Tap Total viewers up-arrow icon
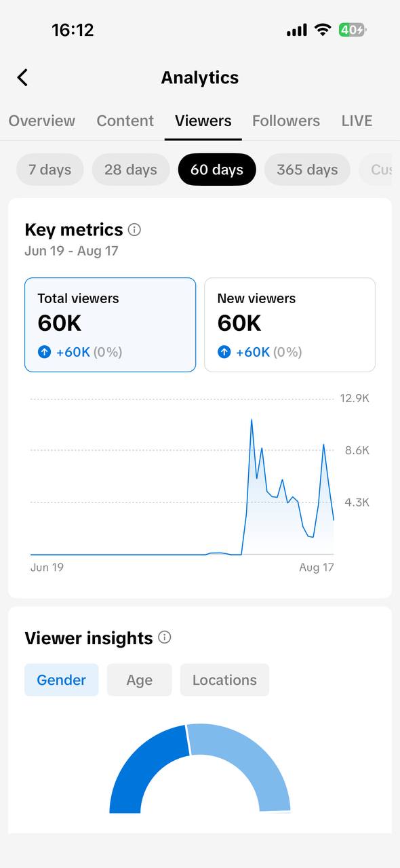The image size is (400, 868). (44, 352)
